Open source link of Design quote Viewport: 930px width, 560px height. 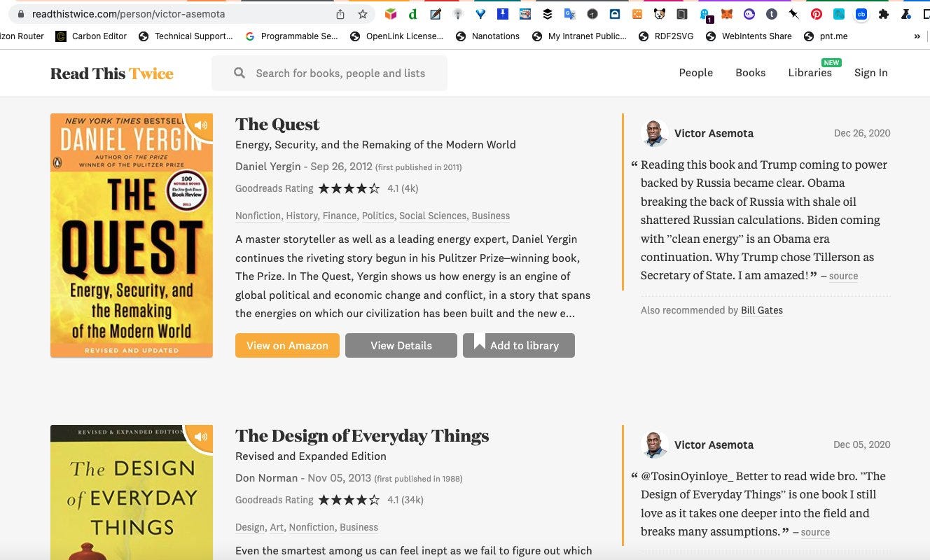[815, 533]
